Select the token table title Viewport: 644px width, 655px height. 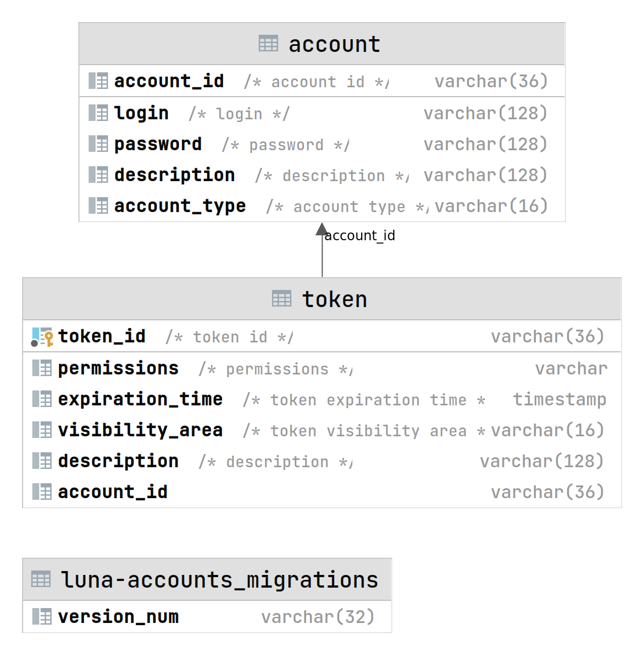[x=334, y=299]
